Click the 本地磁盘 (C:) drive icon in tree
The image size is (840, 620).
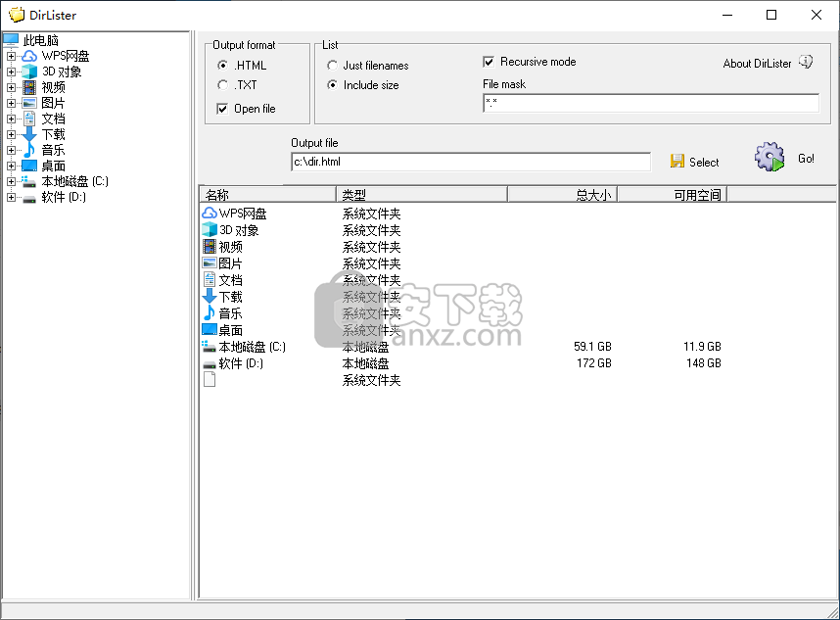tap(29, 181)
